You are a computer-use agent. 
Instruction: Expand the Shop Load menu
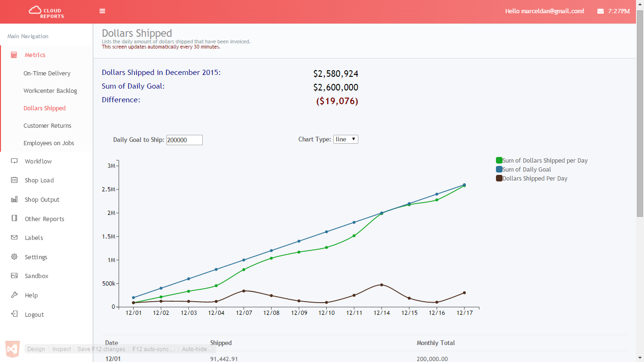coord(39,180)
